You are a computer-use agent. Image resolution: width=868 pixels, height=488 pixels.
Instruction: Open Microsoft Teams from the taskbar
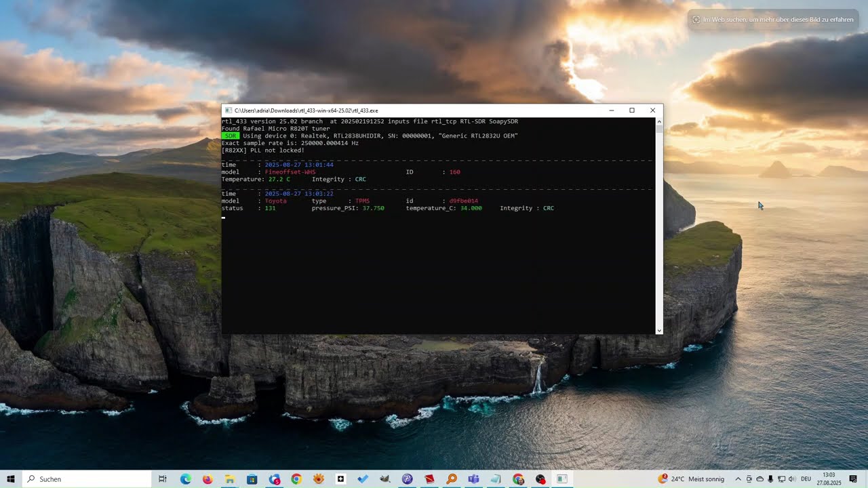473,479
